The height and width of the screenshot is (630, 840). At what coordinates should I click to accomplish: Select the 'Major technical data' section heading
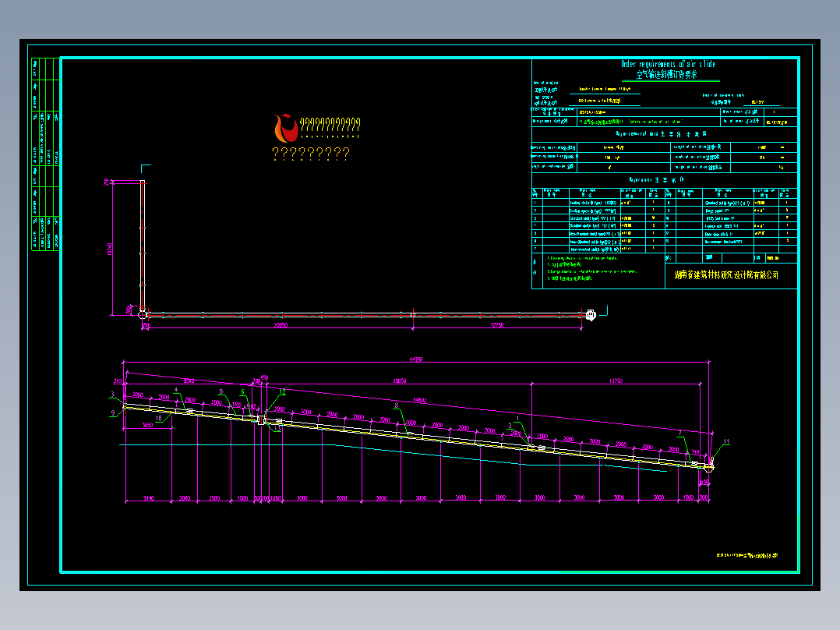click(661, 134)
